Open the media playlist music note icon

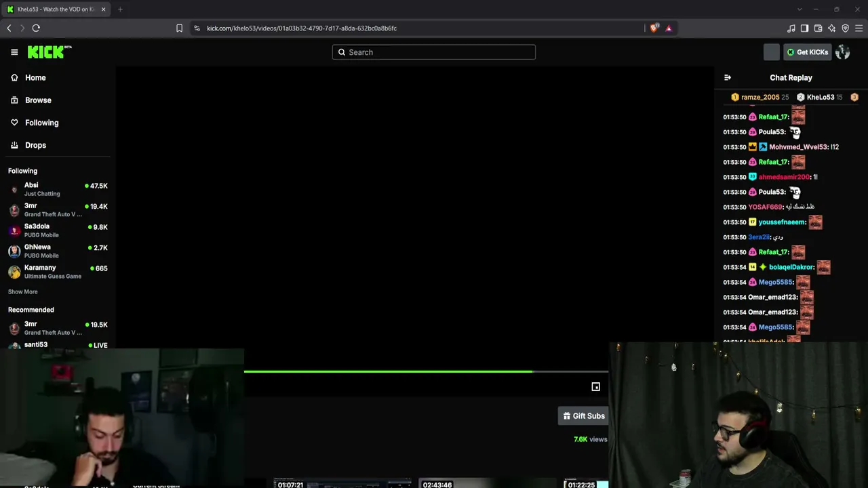pos(791,28)
